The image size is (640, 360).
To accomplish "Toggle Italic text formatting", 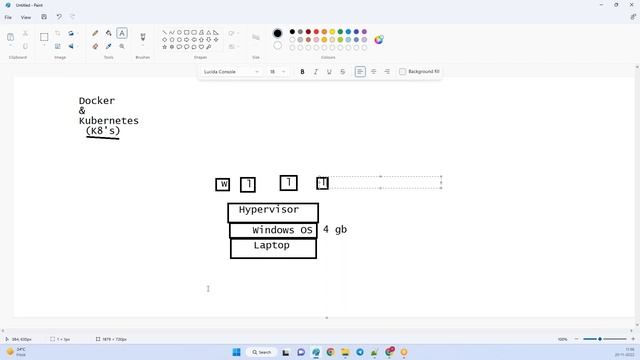I will pyautogui.click(x=316, y=72).
